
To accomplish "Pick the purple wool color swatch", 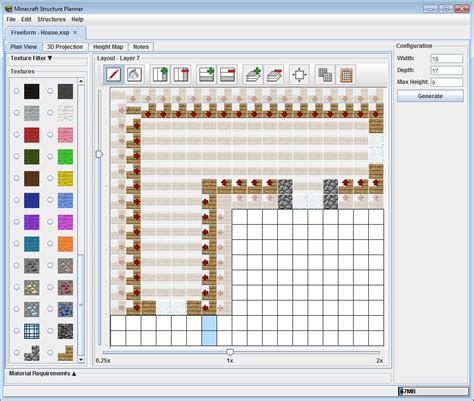I will click(32, 222).
